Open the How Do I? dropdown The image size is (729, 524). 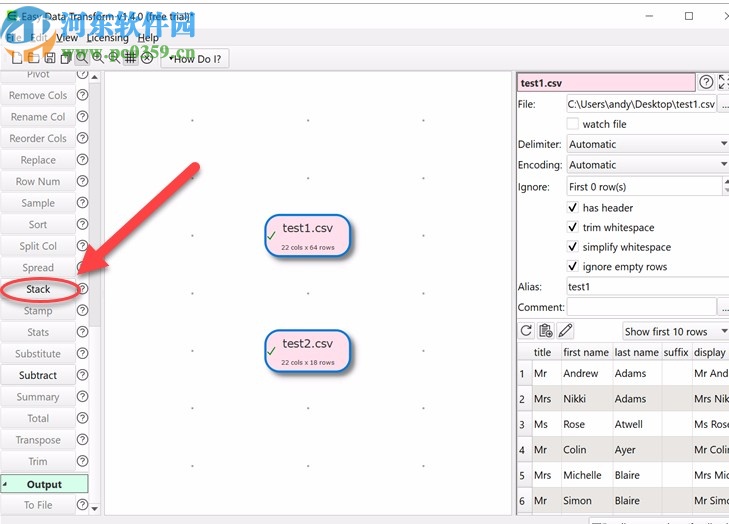click(195, 59)
